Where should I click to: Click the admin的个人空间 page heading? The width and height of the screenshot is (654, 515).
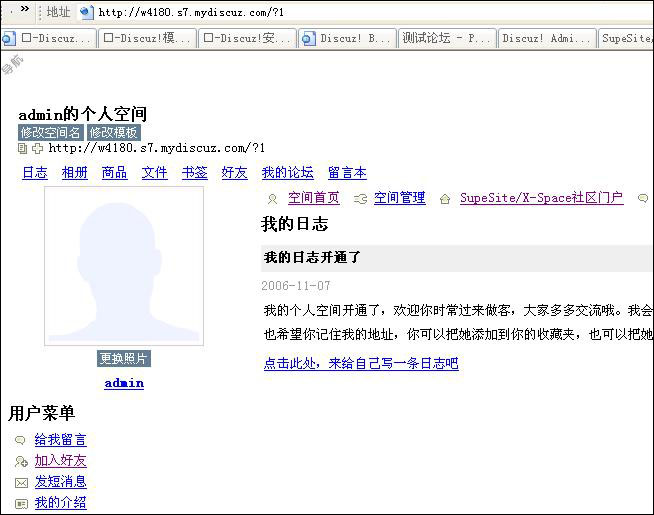point(83,114)
